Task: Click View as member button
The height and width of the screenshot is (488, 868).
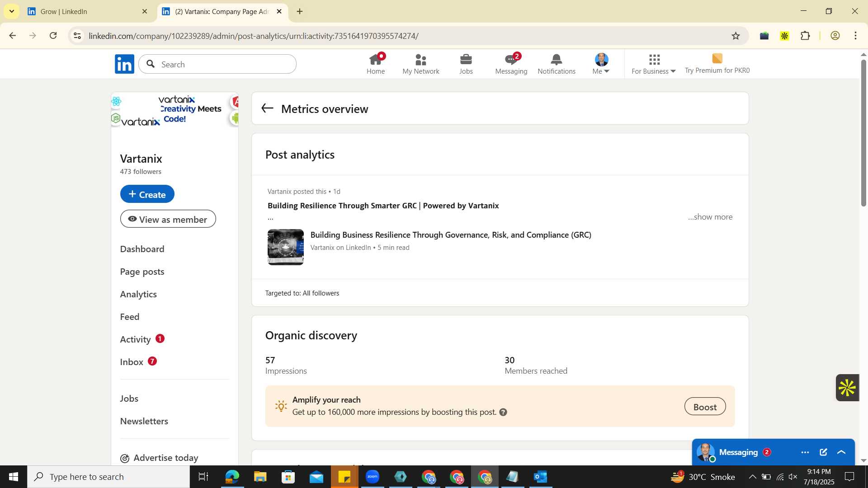Action: pos(168,219)
